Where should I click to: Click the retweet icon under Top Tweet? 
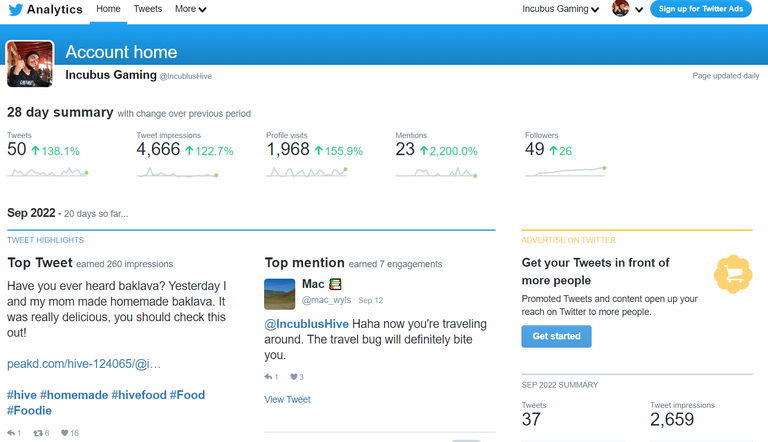coord(38,433)
